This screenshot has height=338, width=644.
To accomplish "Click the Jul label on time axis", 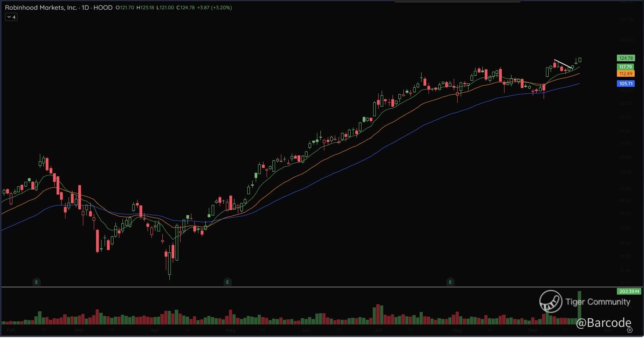I will (378, 331).
